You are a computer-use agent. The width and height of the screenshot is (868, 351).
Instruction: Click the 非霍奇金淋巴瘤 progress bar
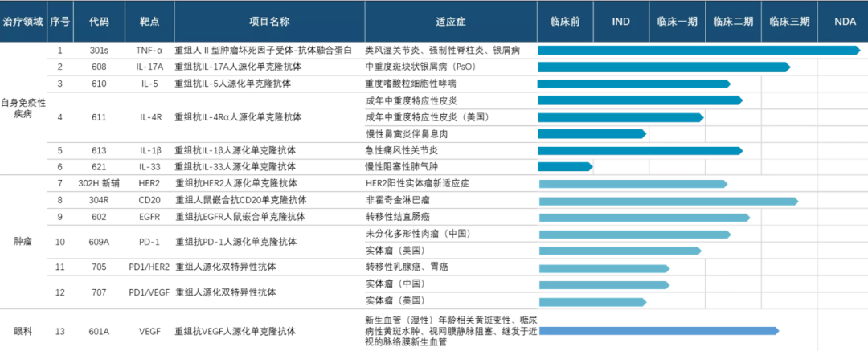coord(667,201)
